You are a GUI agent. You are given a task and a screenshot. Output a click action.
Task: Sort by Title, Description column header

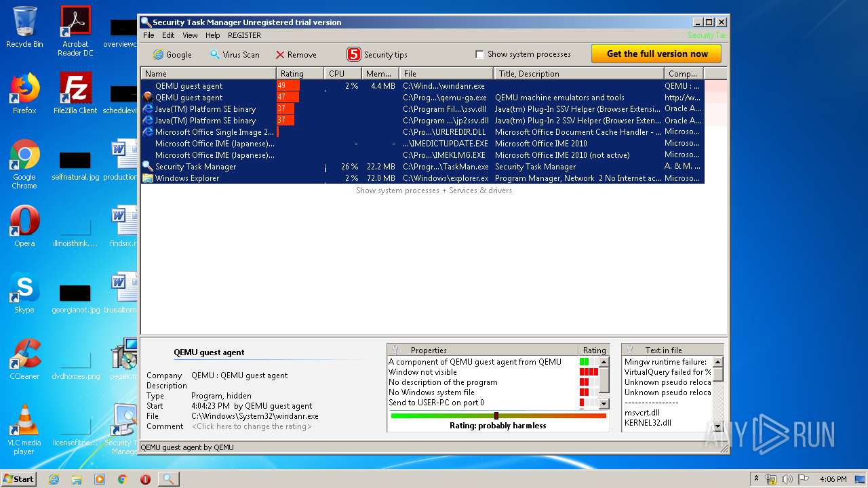[x=579, y=73]
